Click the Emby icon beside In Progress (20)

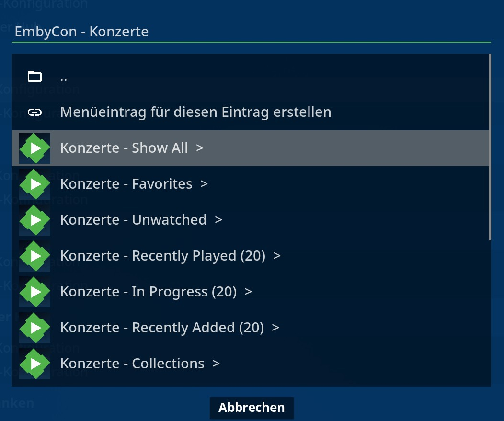[x=34, y=292]
